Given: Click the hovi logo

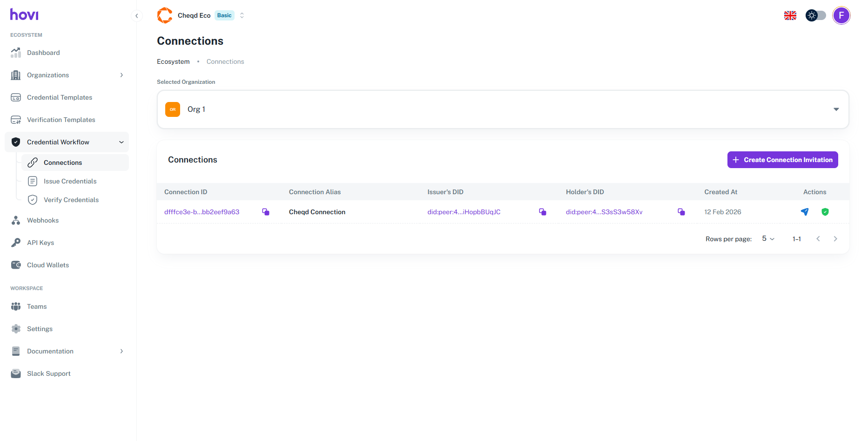Looking at the screenshot, I should [24, 15].
